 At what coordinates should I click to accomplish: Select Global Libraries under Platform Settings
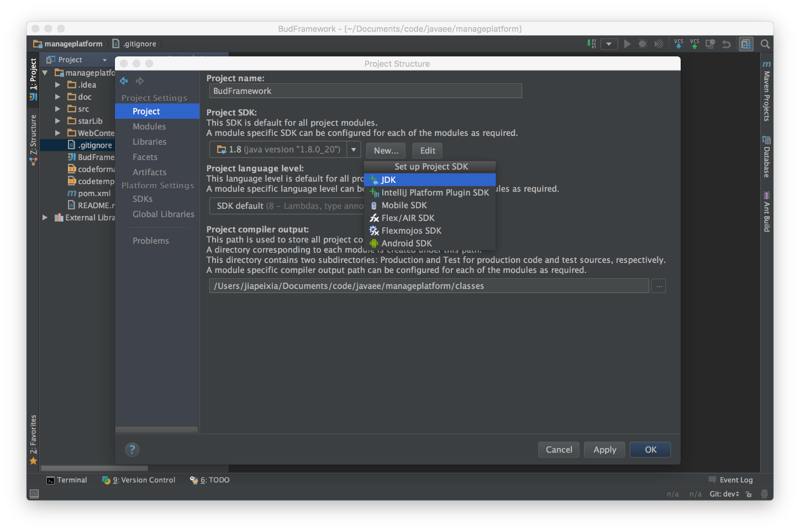coord(163,214)
